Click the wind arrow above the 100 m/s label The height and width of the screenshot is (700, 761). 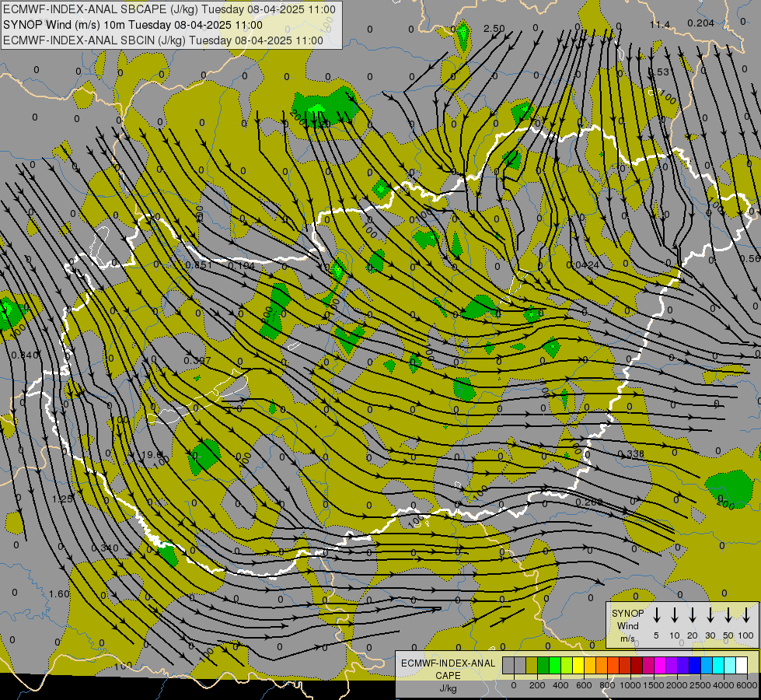point(746,615)
